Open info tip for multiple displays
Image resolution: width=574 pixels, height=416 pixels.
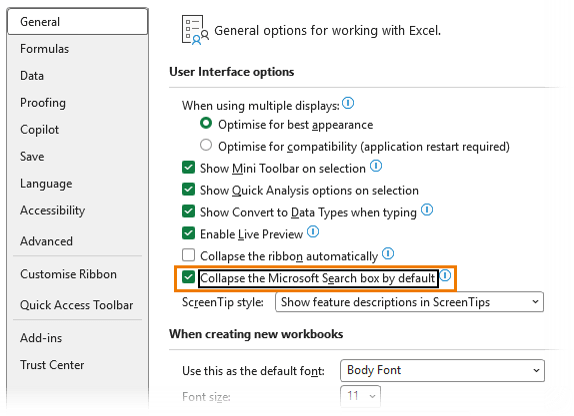click(x=348, y=103)
